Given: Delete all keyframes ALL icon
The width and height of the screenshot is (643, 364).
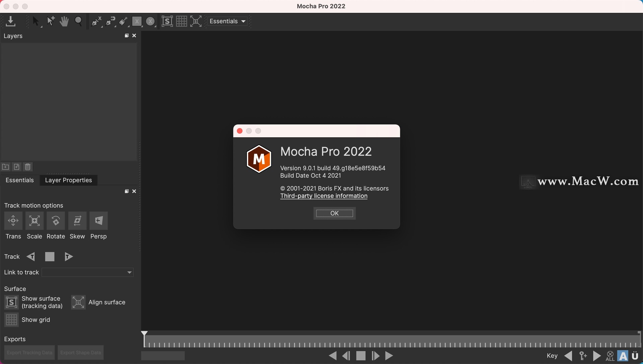Looking at the screenshot, I should 610,356.
